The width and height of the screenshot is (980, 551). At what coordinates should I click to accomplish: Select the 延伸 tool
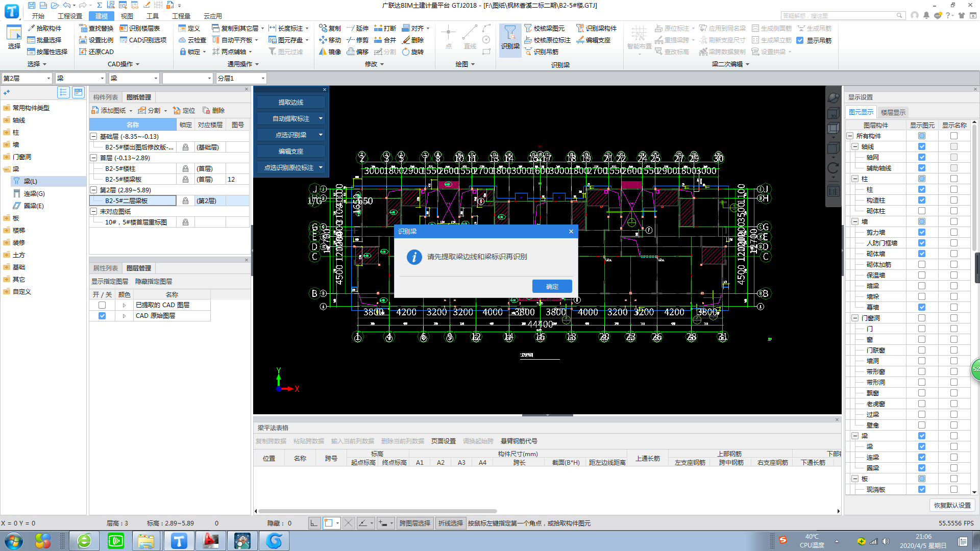(x=357, y=28)
